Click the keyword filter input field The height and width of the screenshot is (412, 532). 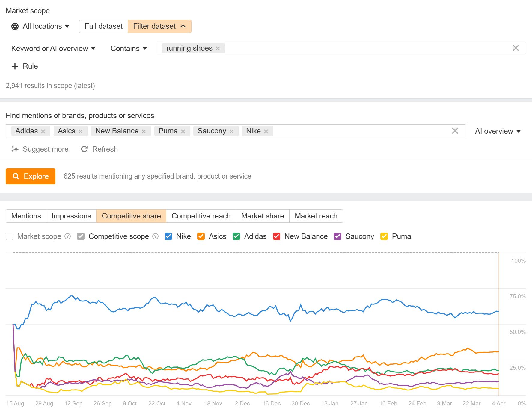(360, 48)
